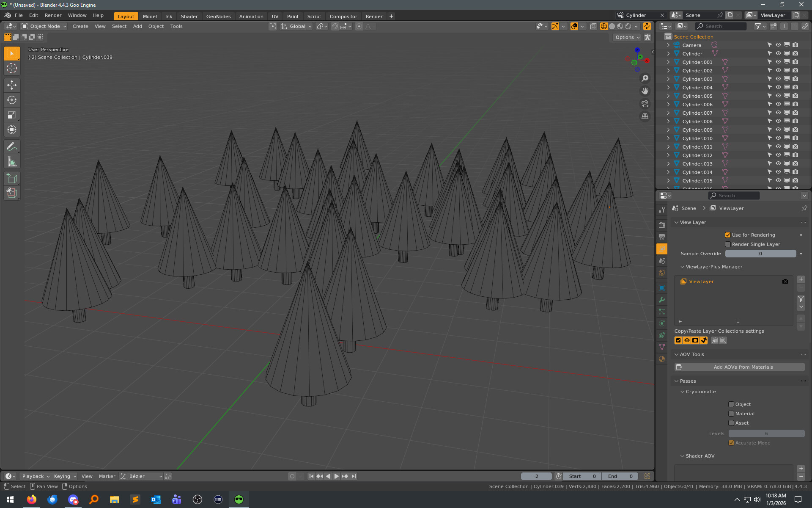The image size is (812, 508).
Task: Select the Annotate tool
Action: point(12,147)
